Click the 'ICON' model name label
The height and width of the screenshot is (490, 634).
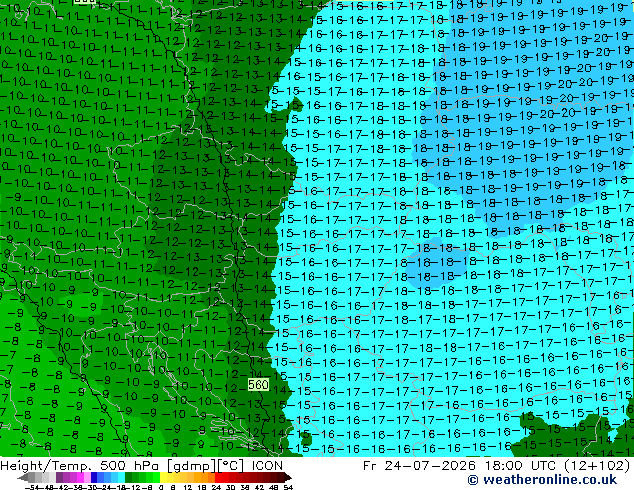pyautogui.click(x=267, y=466)
